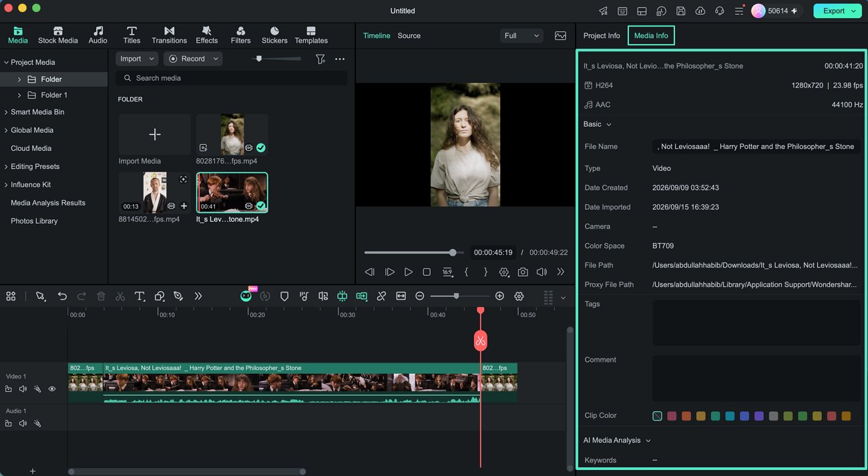Open the Full preview quality dropdown
868x476 pixels.
521,36
